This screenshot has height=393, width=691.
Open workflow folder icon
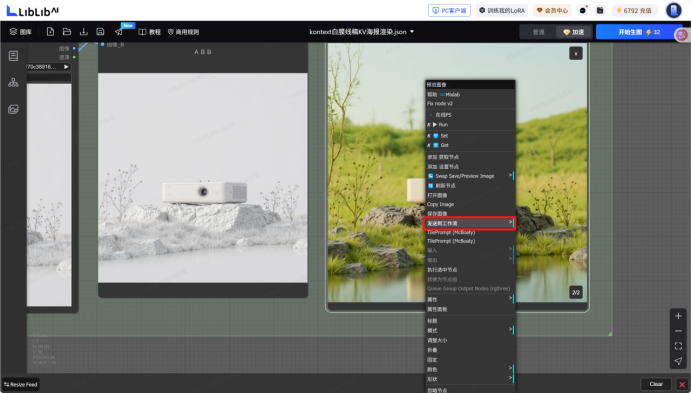coord(67,32)
